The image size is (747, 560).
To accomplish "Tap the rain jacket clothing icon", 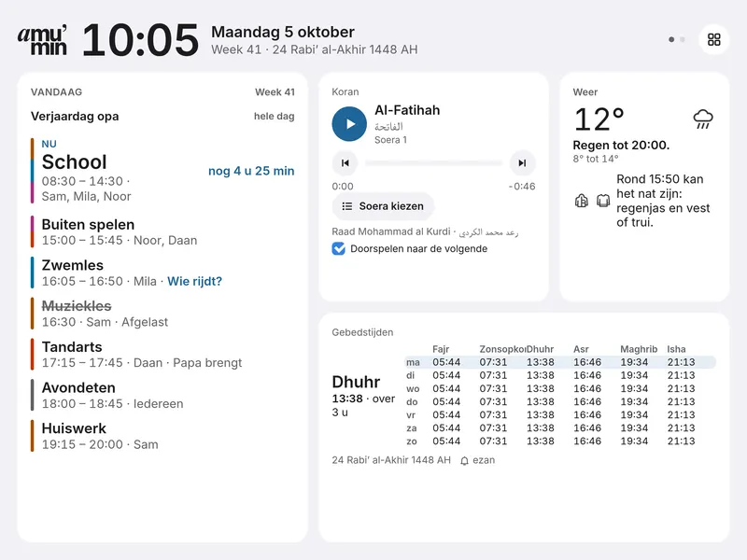I will 581,201.
